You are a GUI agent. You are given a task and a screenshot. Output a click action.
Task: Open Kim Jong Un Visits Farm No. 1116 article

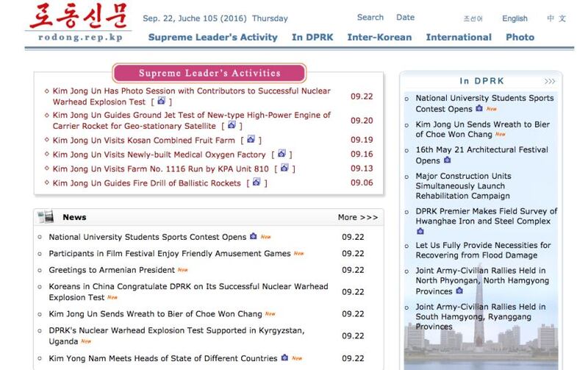coord(160,168)
